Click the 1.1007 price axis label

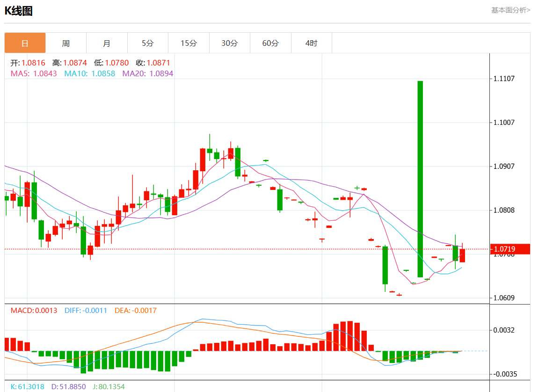[504, 123]
